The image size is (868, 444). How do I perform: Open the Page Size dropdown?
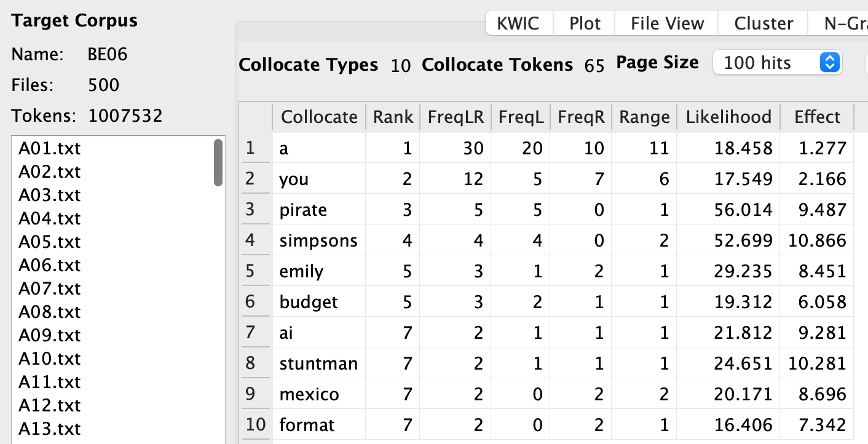pyautogui.click(x=776, y=63)
